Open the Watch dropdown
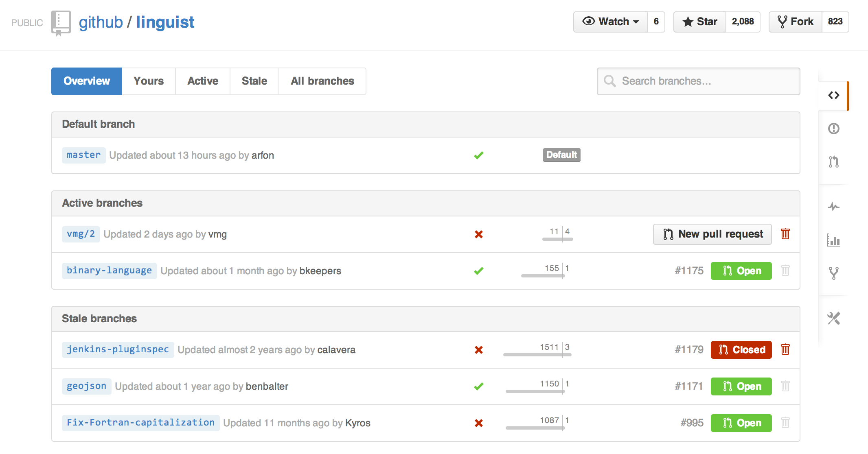Screen dimensions: 868x454 611,22
